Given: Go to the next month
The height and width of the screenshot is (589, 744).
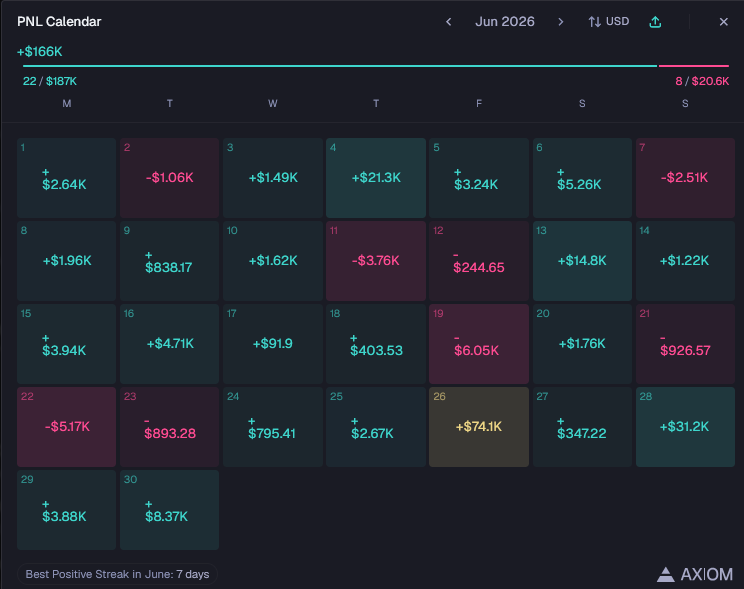Looking at the screenshot, I should coord(560,22).
